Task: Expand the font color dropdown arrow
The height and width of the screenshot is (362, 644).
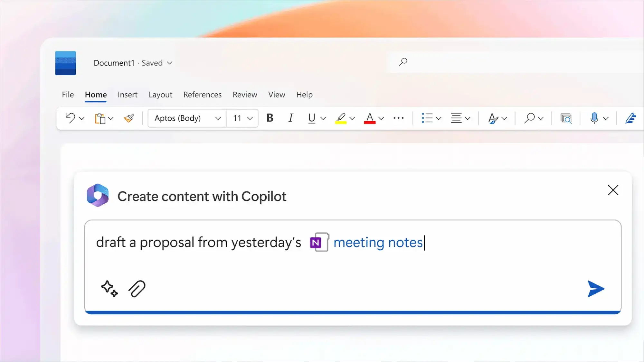Action: pyautogui.click(x=381, y=118)
